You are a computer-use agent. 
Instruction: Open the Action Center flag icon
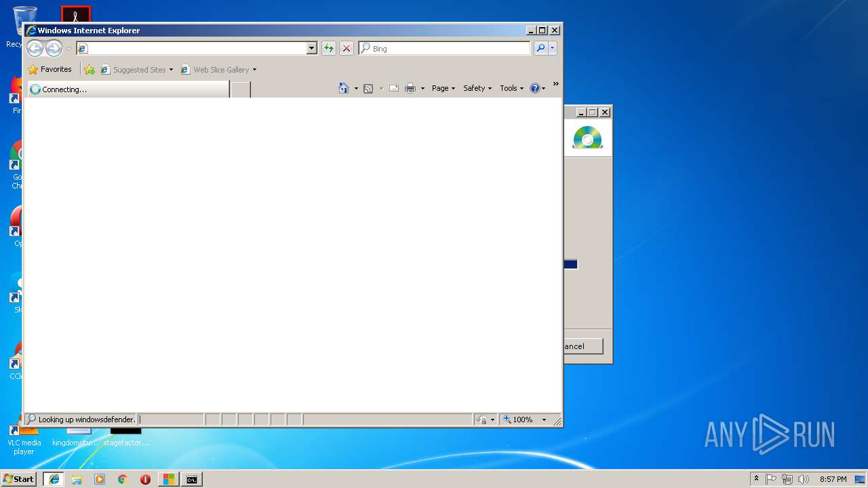771,479
